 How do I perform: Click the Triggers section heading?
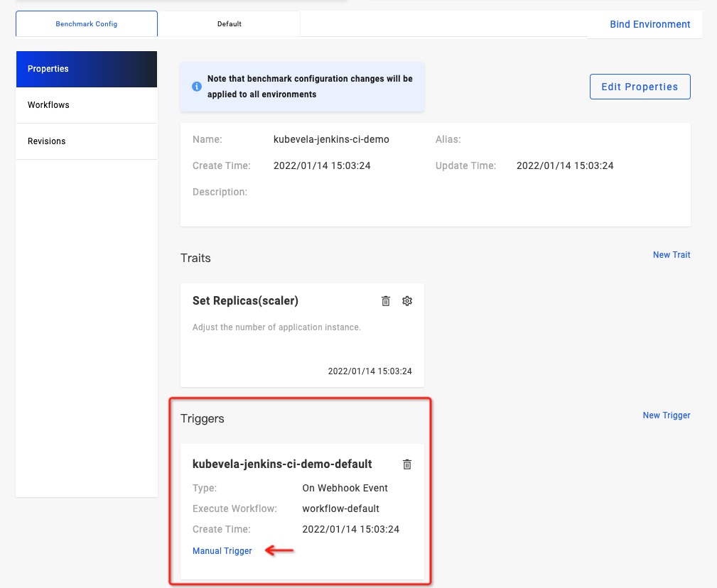click(202, 418)
